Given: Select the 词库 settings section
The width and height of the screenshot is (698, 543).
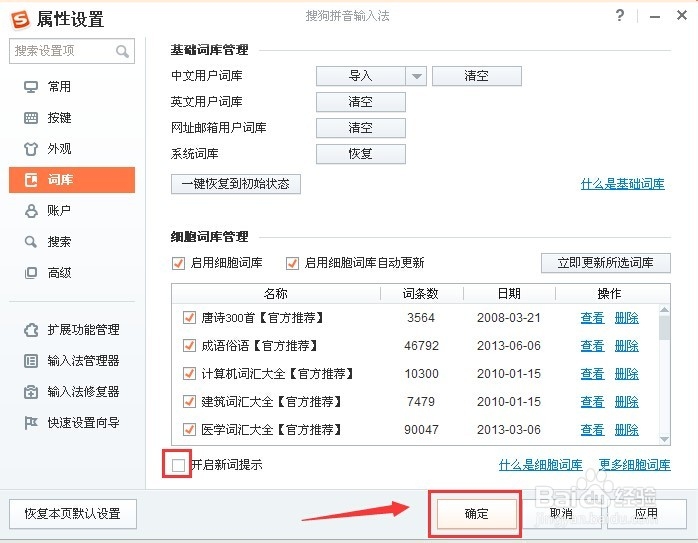Looking at the screenshot, I should pos(72,180).
